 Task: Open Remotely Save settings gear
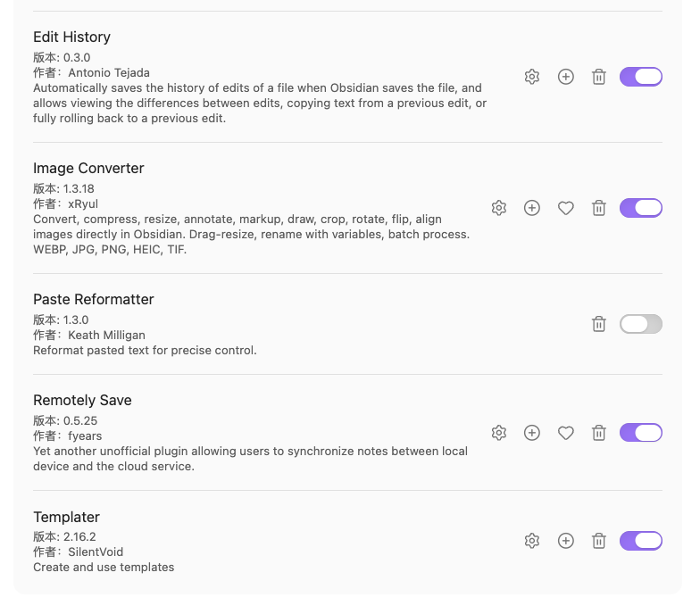(498, 433)
